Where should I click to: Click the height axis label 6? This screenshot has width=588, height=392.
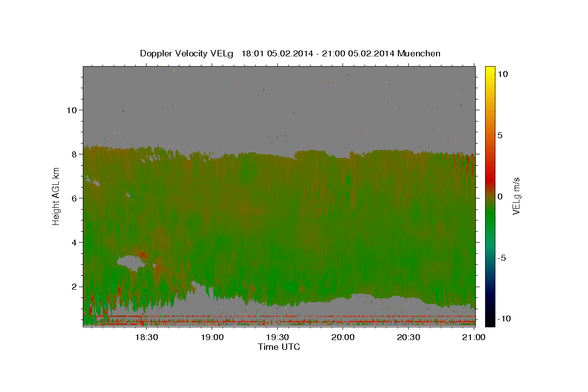tap(75, 198)
